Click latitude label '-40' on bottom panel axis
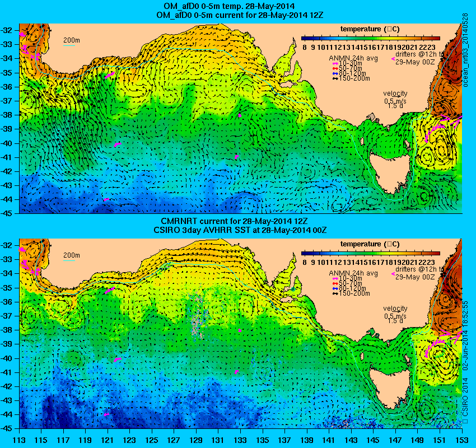This screenshot has width=476, height=448. click(7, 358)
